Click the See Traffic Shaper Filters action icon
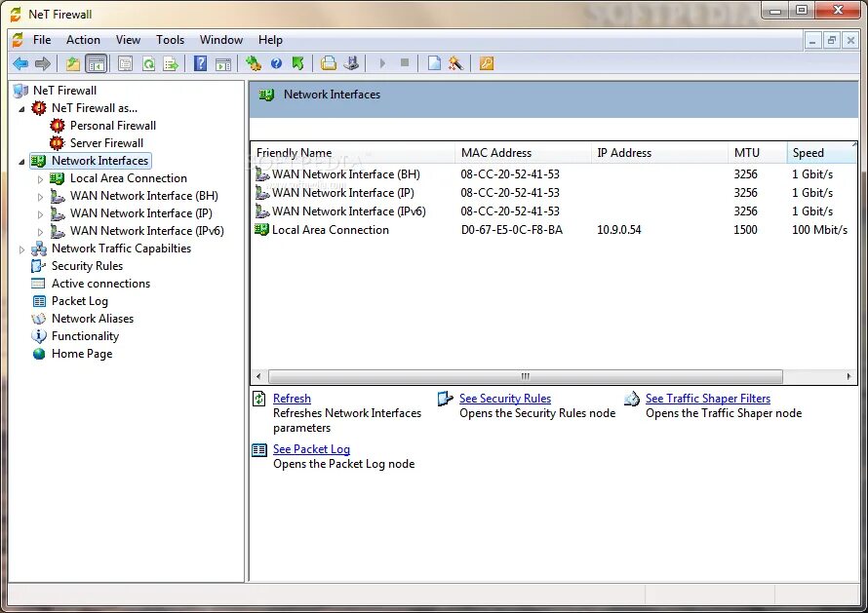The width and height of the screenshot is (868, 613). point(632,399)
